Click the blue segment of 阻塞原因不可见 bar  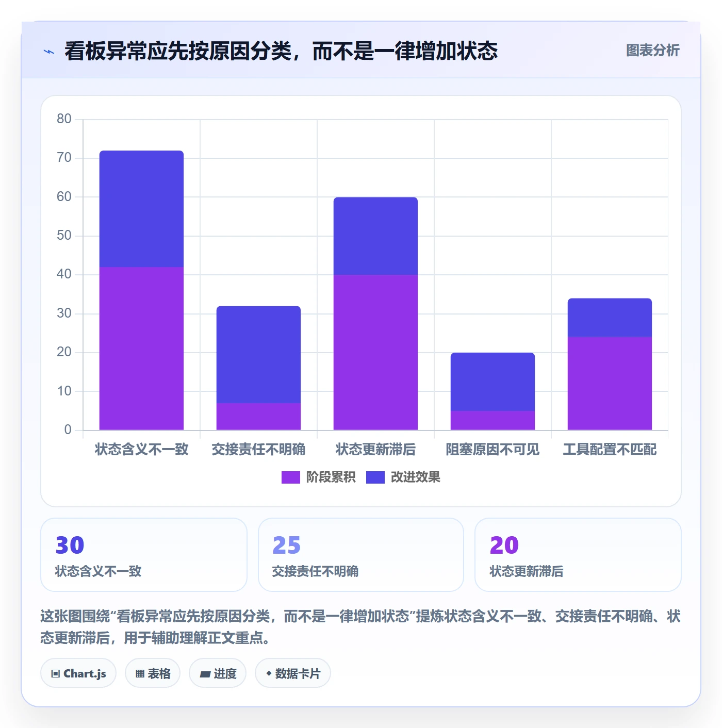(493, 382)
